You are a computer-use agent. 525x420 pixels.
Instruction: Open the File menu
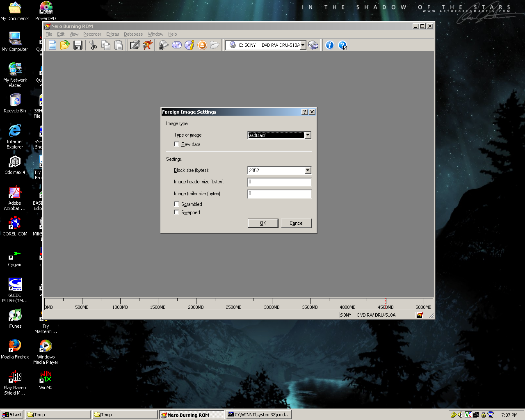49,34
